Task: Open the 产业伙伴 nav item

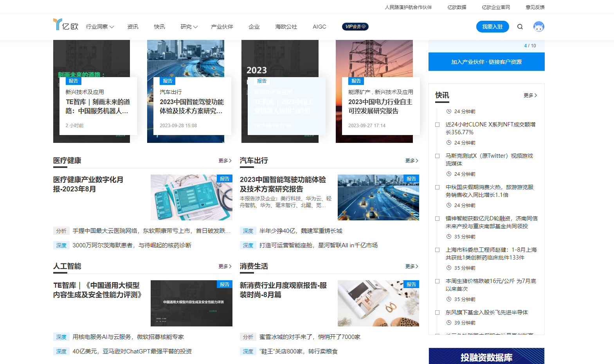Action: pyautogui.click(x=222, y=27)
